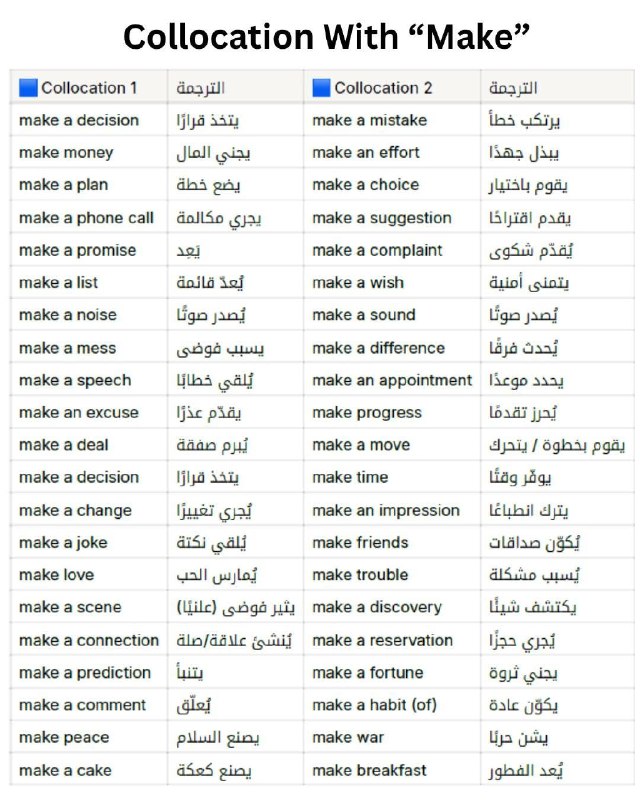Click the "make a deal" cell
The width and height of the screenshot is (640, 800).
coord(89,445)
